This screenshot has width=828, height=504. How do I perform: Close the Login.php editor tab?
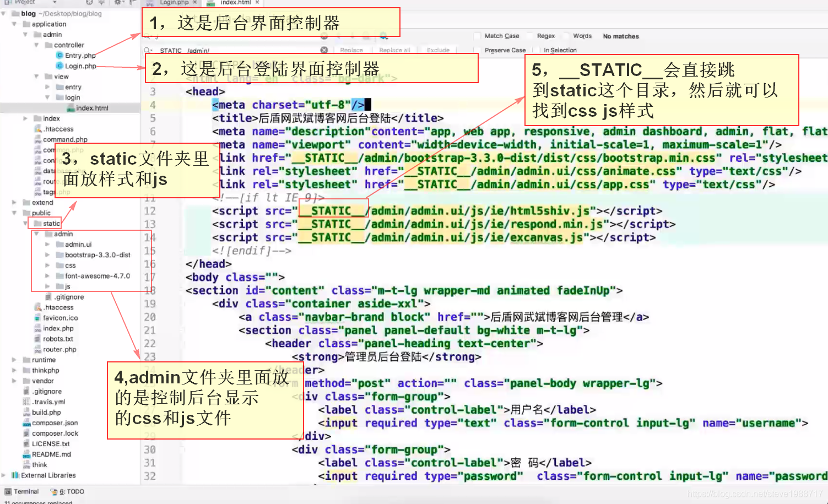(195, 3)
